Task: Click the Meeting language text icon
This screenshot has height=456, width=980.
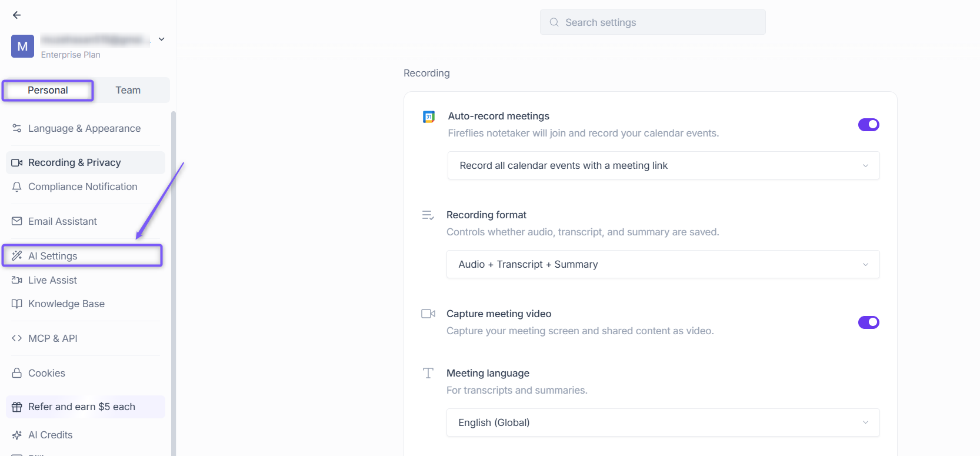Action: click(428, 373)
